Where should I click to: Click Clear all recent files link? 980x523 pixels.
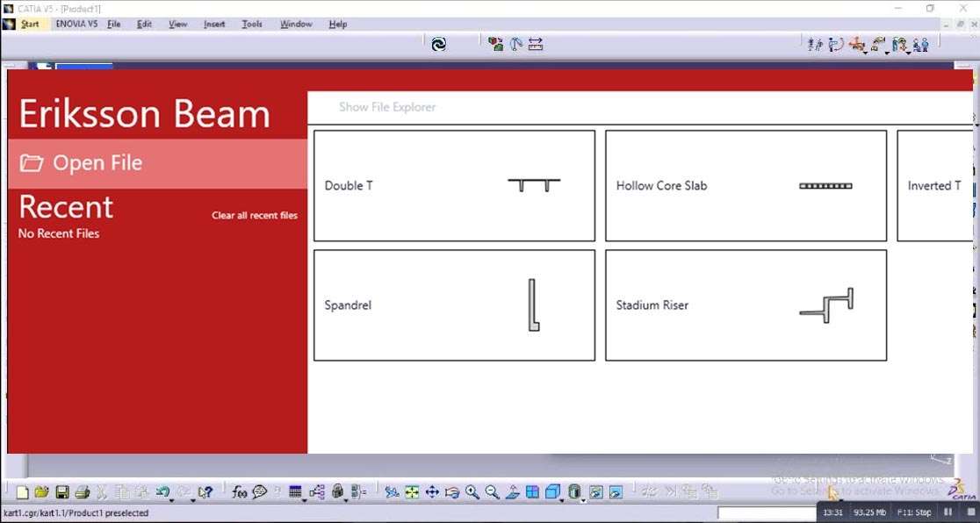tap(254, 215)
